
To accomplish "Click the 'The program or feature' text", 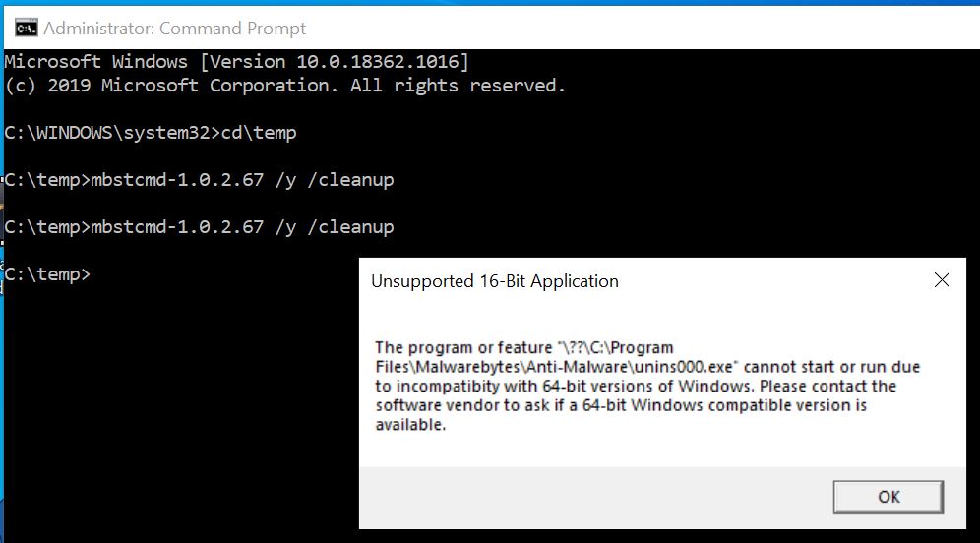I will pos(461,348).
